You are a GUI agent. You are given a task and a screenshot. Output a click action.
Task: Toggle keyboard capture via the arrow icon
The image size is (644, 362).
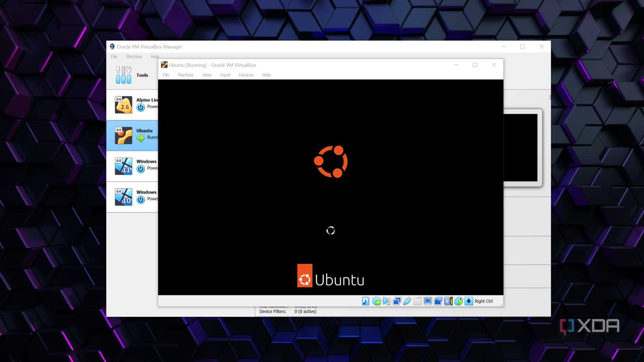point(468,301)
